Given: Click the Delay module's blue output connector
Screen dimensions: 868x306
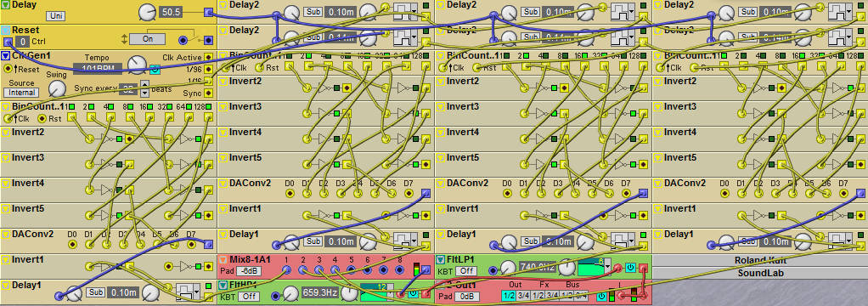Looking at the screenshot, I should [208, 12].
